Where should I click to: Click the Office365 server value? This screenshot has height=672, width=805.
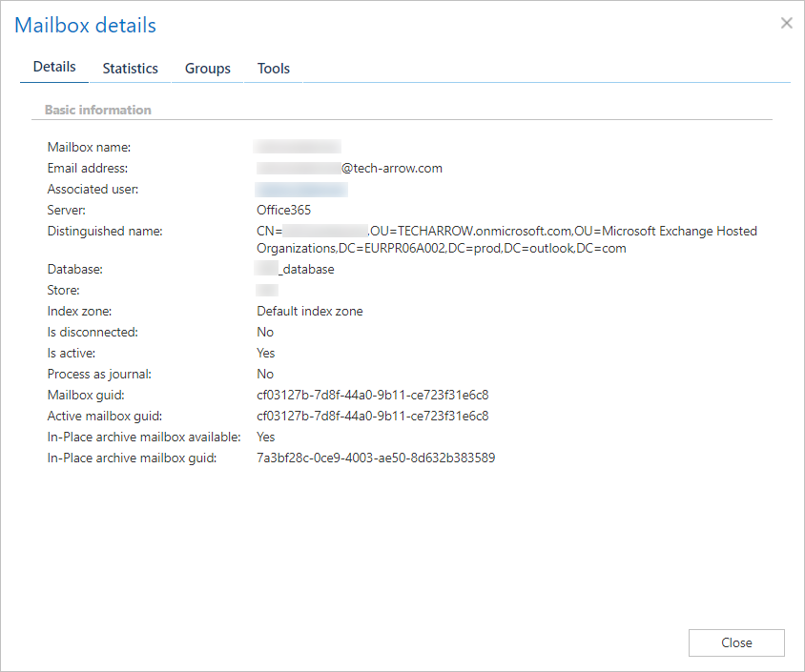[283, 210]
